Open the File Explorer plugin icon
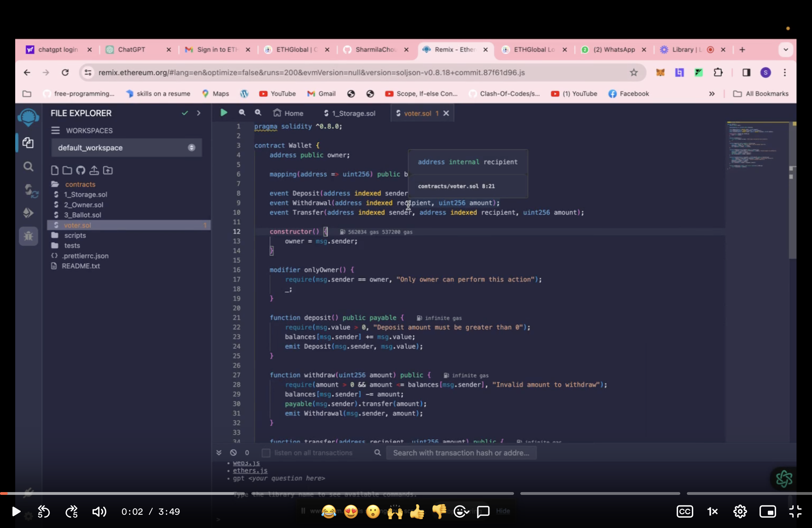Image resolution: width=812 pixels, height=528 pixels. pyautogui.click(x=28, y=142)
